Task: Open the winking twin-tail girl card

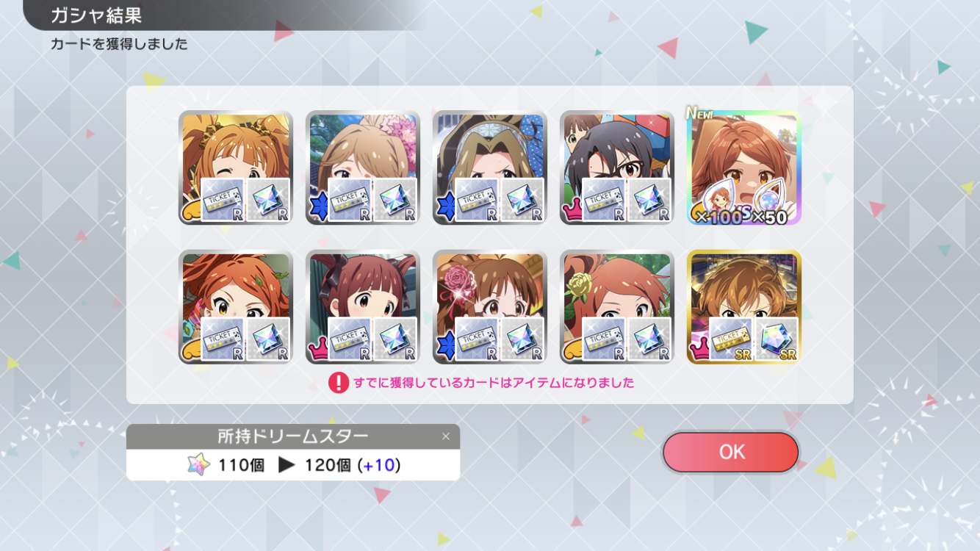Action: pyautogui.click(x=236, y=168)
